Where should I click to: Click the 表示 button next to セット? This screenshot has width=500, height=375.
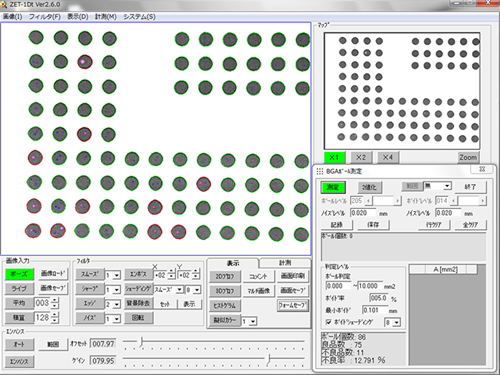point(189,304)
